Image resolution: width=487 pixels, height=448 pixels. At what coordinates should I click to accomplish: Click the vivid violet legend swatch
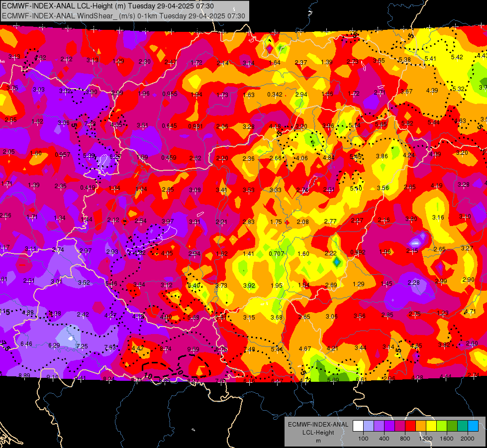point(390,426)
